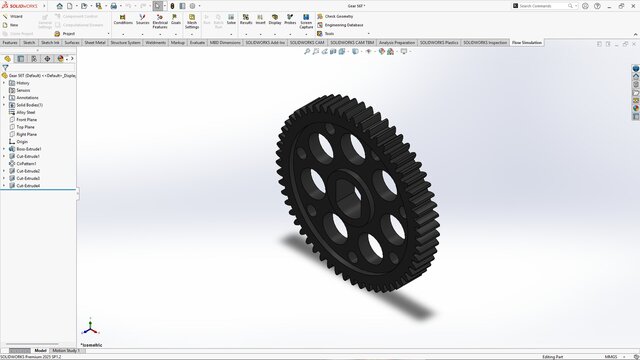Select the Origin item in tree

click(x=19, y=142)
